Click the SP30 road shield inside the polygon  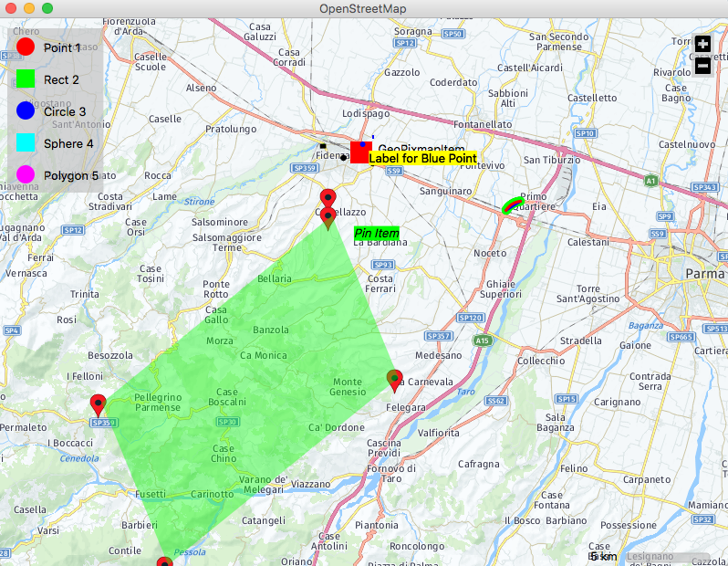click(227, 422)
